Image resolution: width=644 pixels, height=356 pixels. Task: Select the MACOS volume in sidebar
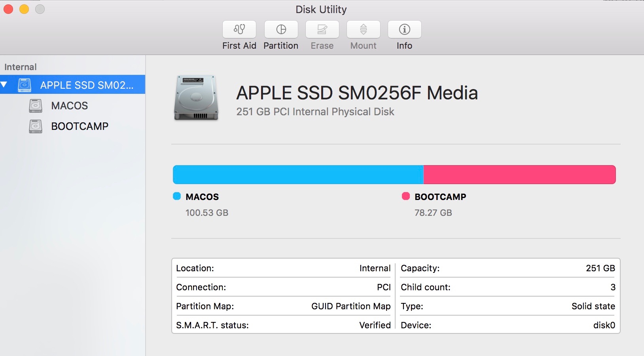[x=70, y=106]
